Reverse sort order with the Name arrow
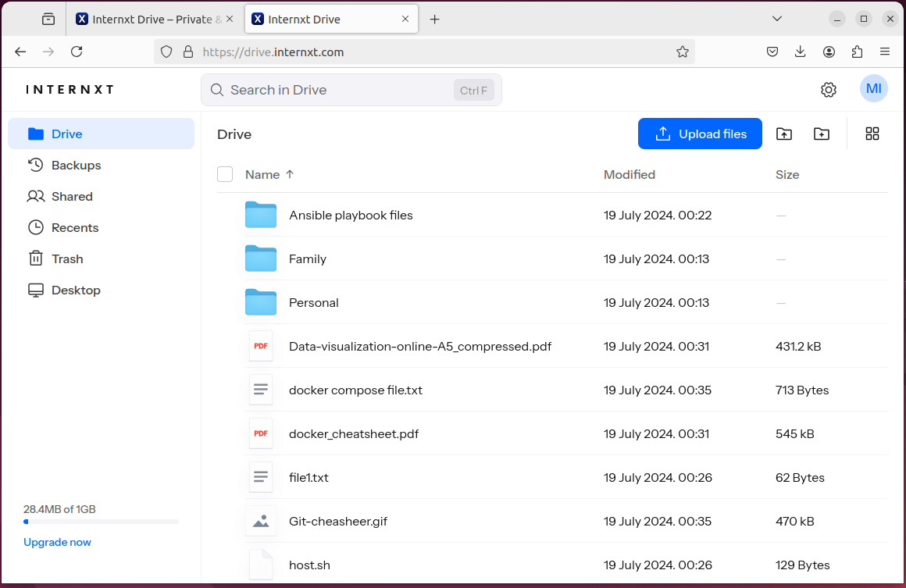This screenshot has width=906, height=588. click(289, 174)
